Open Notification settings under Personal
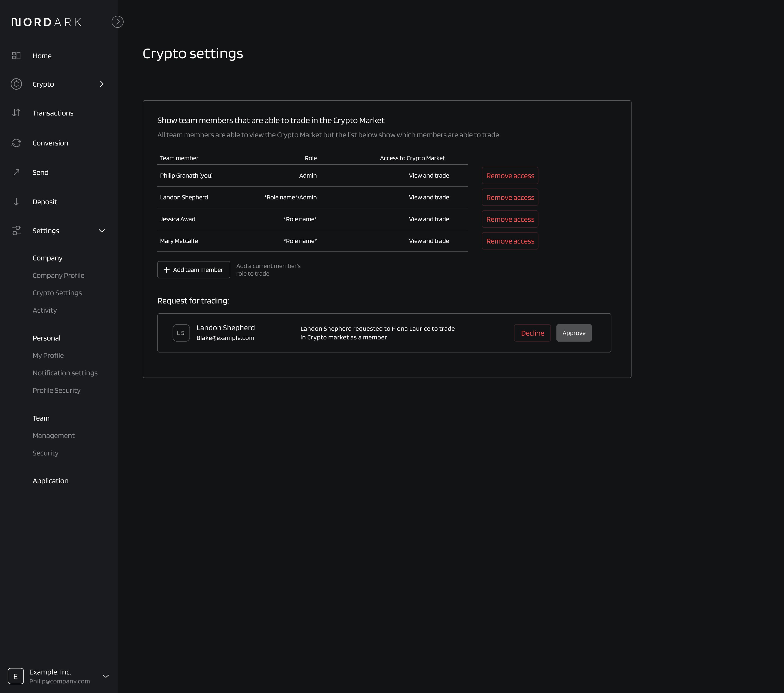The height and width of the screenshot is (693, 784). [x=65, y=373]
